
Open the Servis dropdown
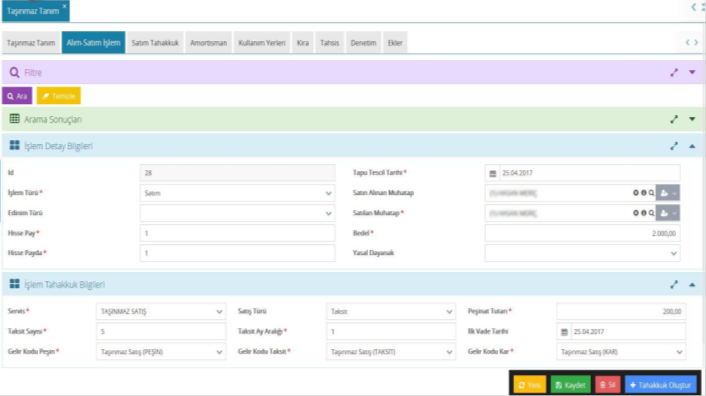coord(161,311)
